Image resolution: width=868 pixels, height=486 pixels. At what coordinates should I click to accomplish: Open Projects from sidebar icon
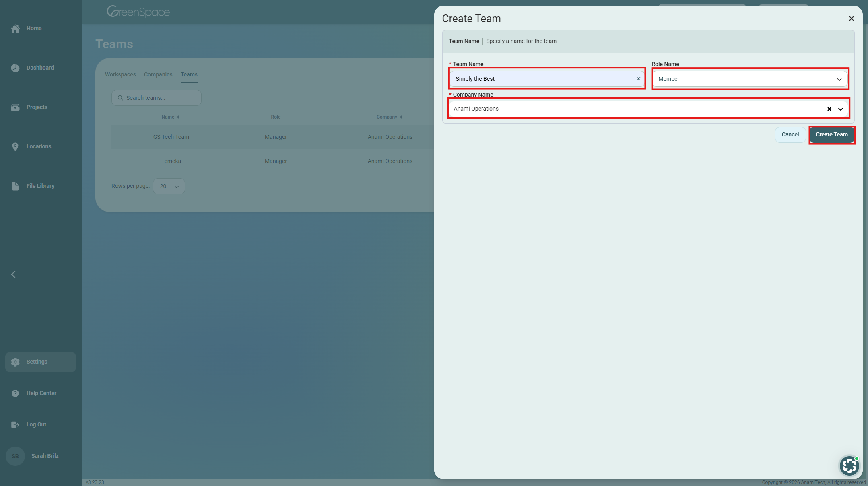15,107
